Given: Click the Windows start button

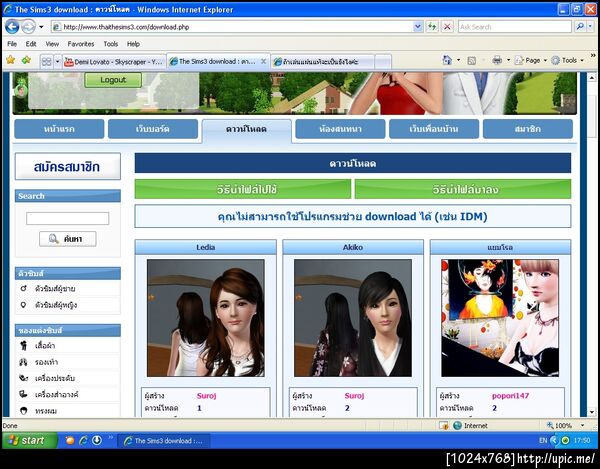Looking at the screenshot, I should click(x=29, y=440).
